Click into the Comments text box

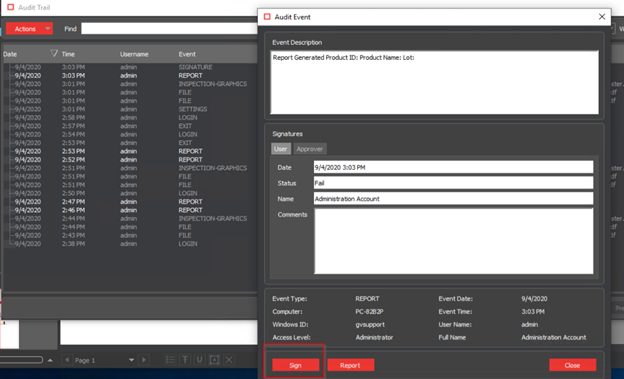click(454, 241)
